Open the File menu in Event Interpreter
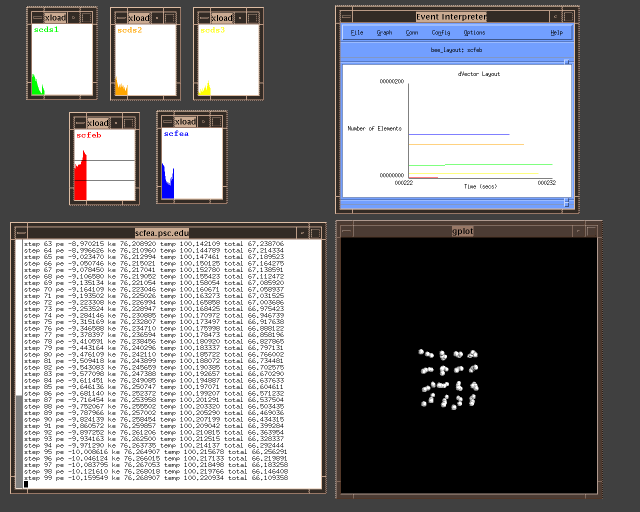 coord(357,33)
